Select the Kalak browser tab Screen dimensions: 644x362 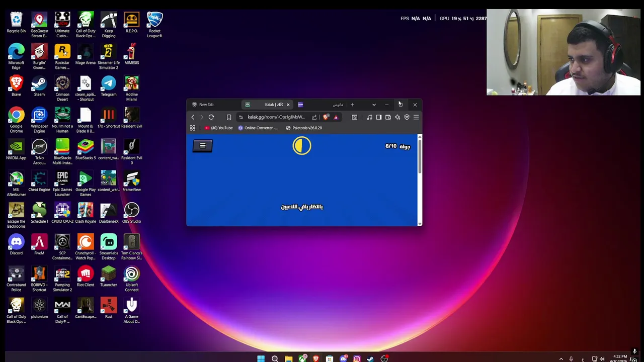pos(267,105)
